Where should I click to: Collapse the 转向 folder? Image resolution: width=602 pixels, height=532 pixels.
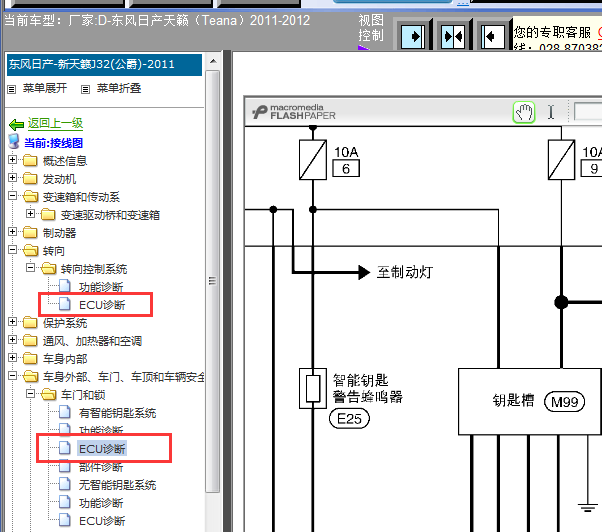coord(13,249)
